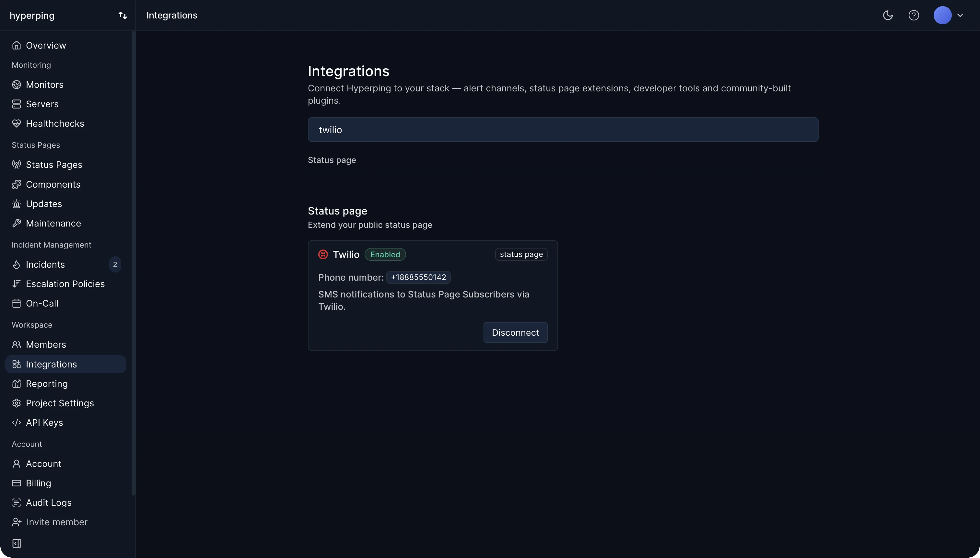Click the integrations search field
The height and width of the screenshot is (558, 980).
(x=563, y=130)
